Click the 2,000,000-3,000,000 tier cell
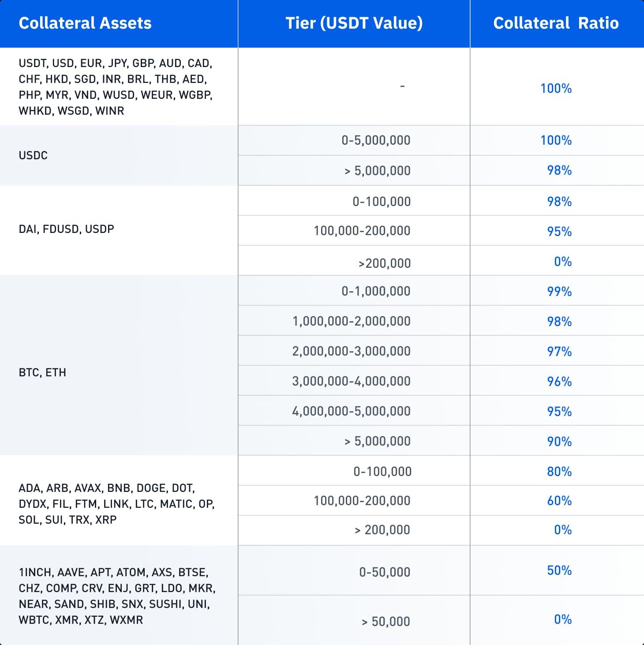Screen dimensions: 644x645 click(x=351, y=351)
